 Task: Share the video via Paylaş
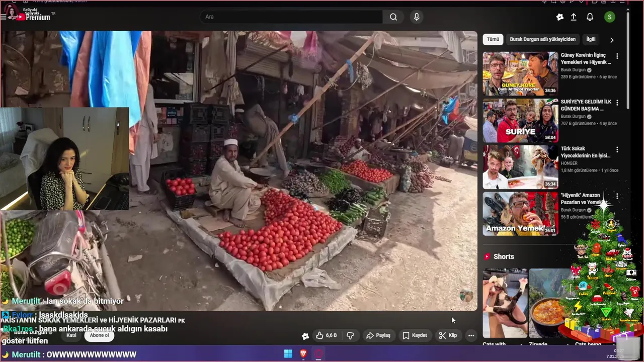(x=378, y=335)
